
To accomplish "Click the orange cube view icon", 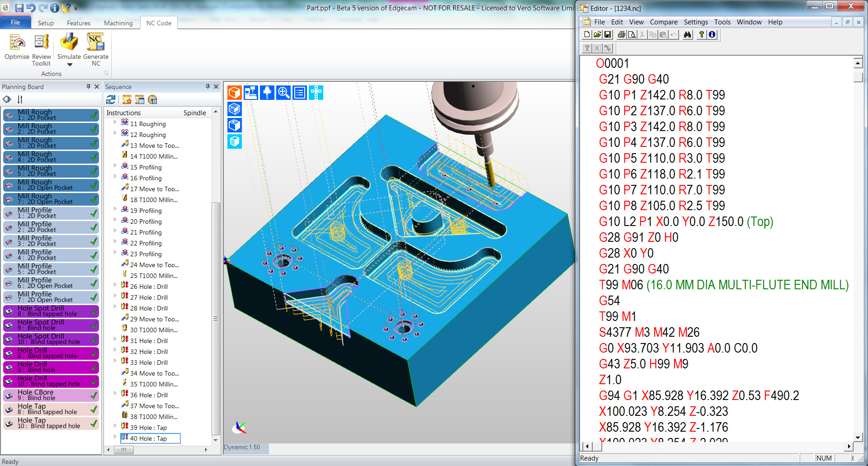I will tap(234, 93).
